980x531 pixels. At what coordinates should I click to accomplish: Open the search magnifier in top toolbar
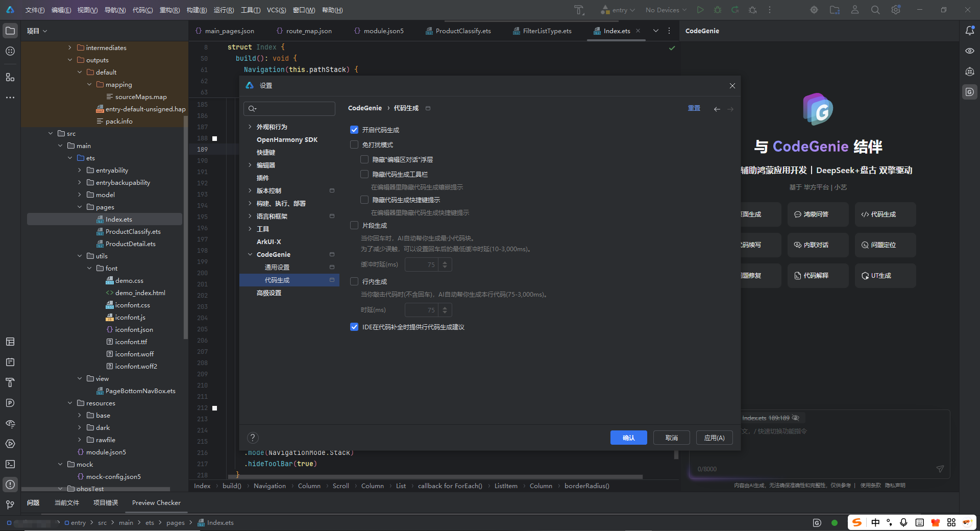[875, 10]
